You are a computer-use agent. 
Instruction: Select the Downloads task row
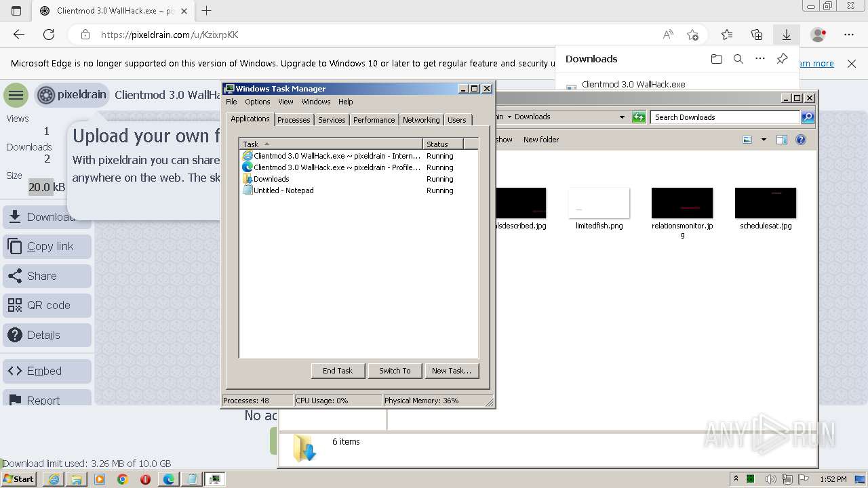click(358, 179)
